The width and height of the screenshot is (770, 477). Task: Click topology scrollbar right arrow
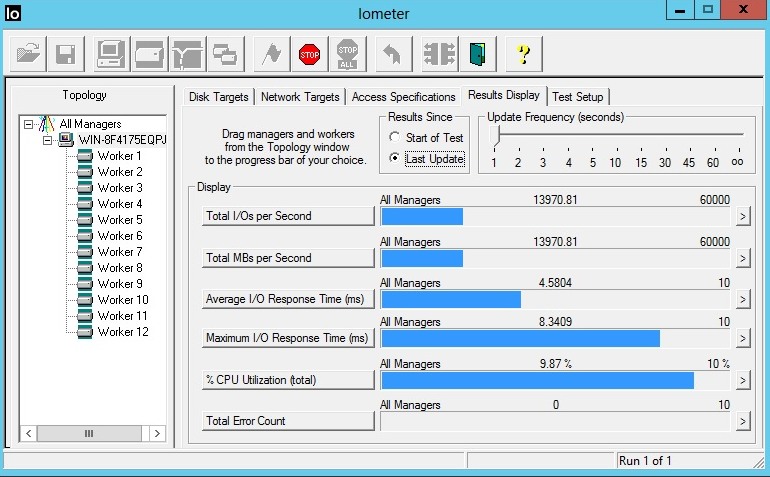click(157, 433)
